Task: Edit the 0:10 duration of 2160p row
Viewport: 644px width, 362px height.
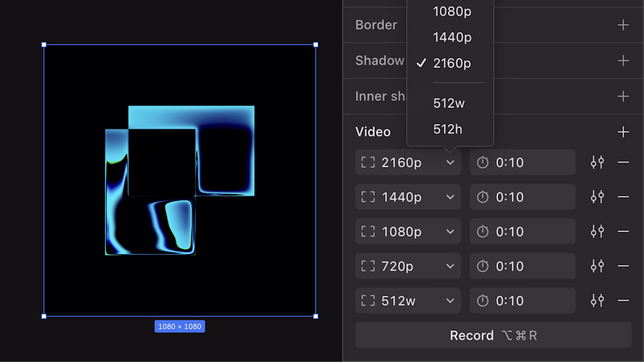Action: click(x=522, y=163)
